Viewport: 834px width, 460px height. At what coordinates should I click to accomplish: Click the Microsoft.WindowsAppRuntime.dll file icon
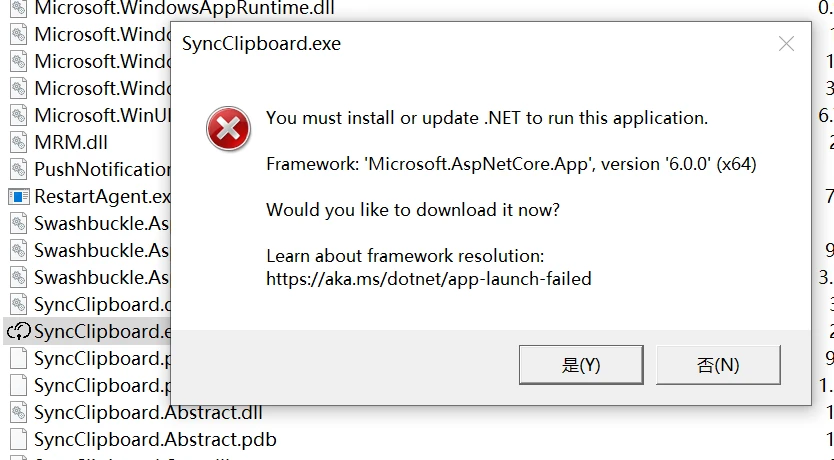18,8
